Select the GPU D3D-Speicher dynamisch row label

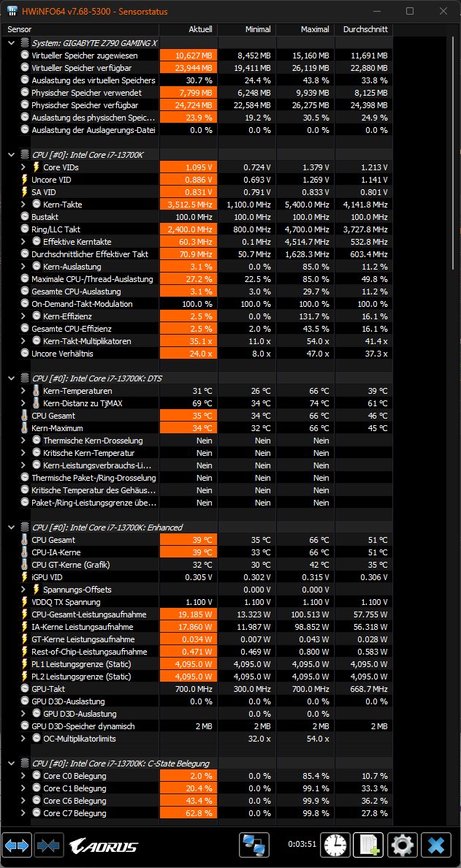pyautogui.click(x=83, y=726)
